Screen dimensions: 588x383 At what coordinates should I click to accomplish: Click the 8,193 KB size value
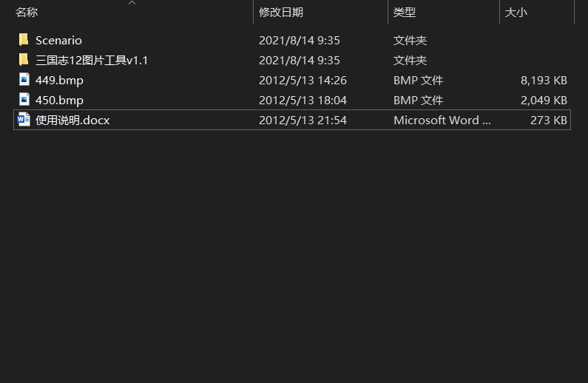(544, 80)
